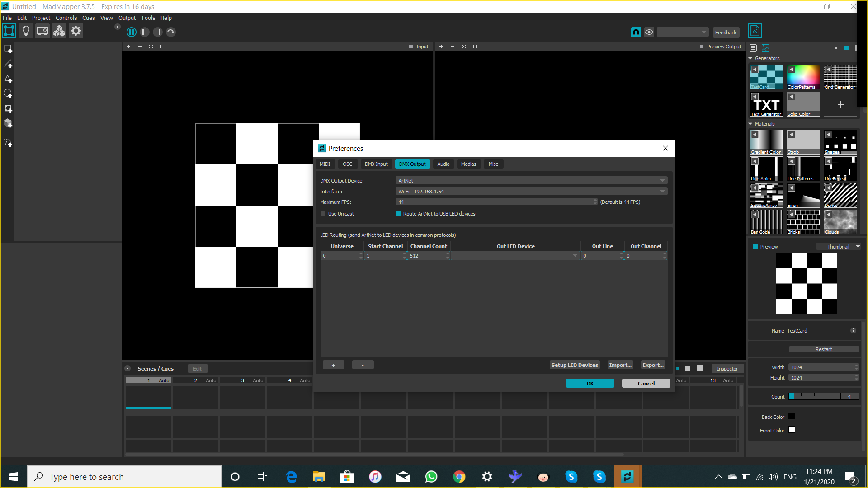Toggle Route ArtNet to USB LED devices

(x=398, y=213)
